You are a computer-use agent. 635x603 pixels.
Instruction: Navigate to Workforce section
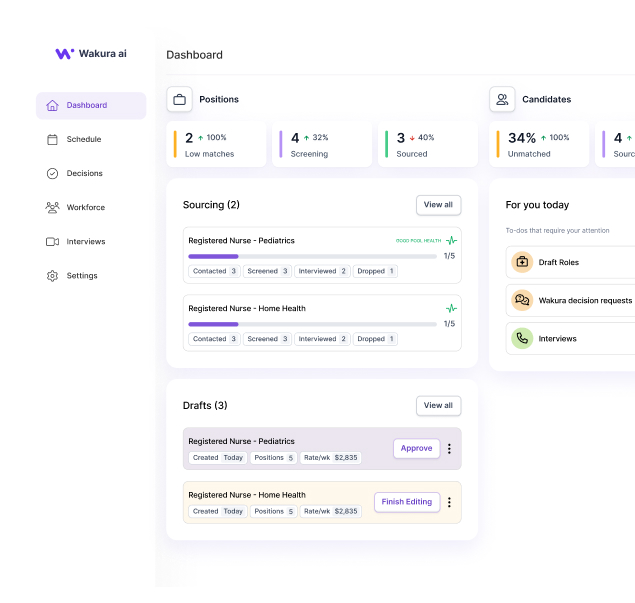click(x=85, y=207)
